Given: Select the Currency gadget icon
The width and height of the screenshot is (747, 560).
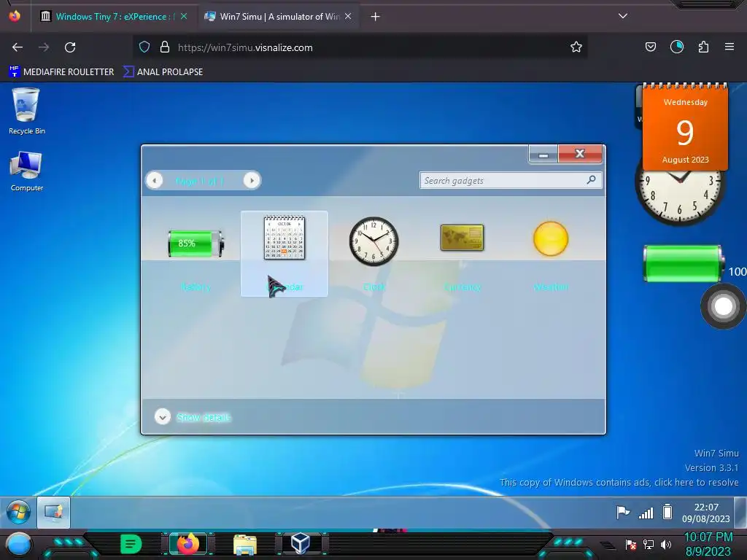Looking at the screenshot, I should pyautogui.click(x=462, y=238).
